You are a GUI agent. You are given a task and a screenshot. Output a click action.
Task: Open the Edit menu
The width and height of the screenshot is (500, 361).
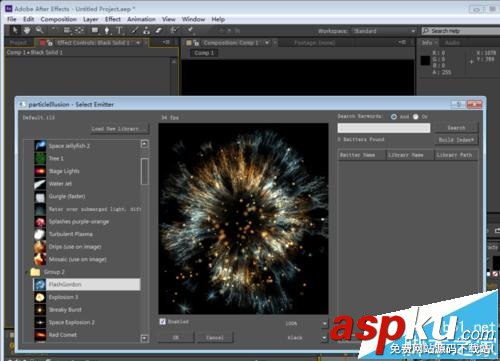coord(29,19)
